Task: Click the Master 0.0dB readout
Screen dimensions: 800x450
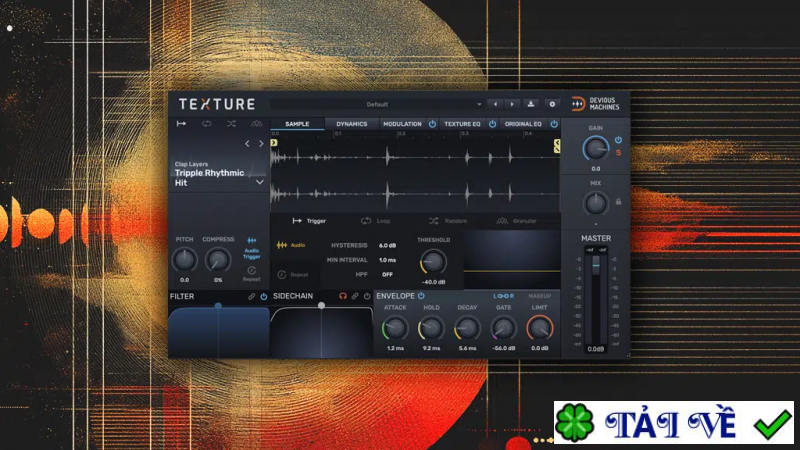Action: click(595, 349)
